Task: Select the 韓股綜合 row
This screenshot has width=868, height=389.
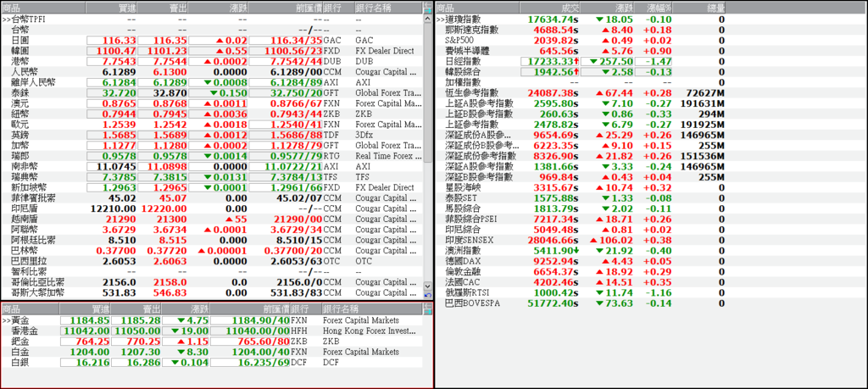Action: pos(581,71)
